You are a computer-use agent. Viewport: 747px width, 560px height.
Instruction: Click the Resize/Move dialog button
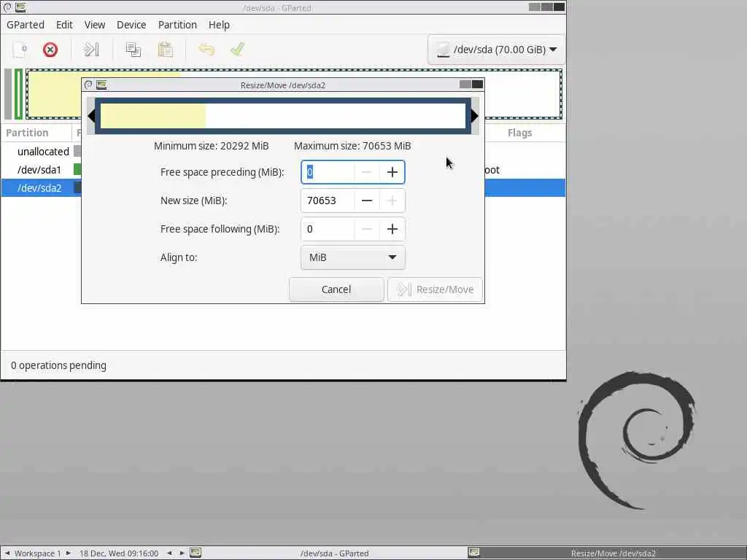(x=435, y=289)
